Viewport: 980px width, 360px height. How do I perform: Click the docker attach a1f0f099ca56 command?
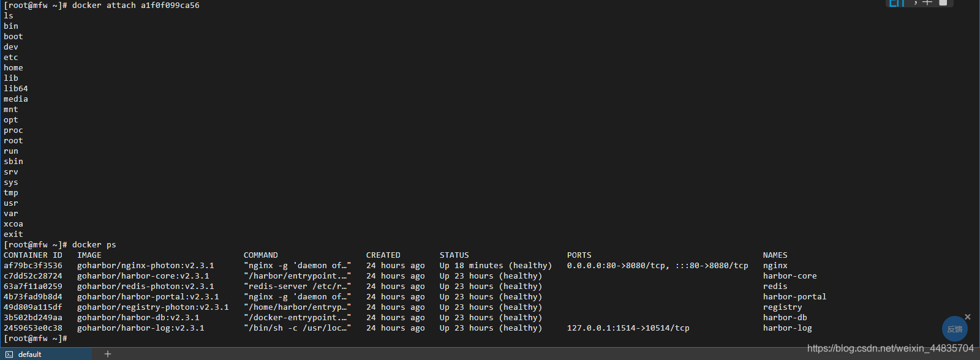(x=136, y=6)
